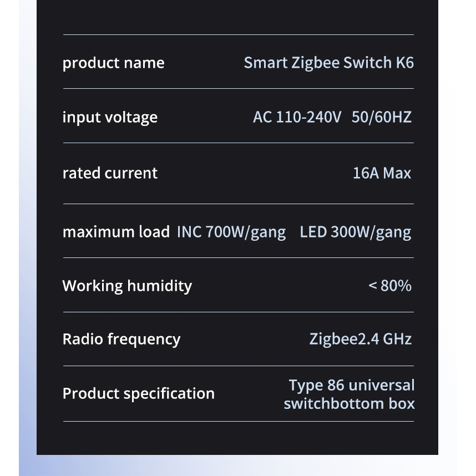Screen dimensions: 476x476
Task: Click the '16A Max' value
Action: [x=382, y=173]
